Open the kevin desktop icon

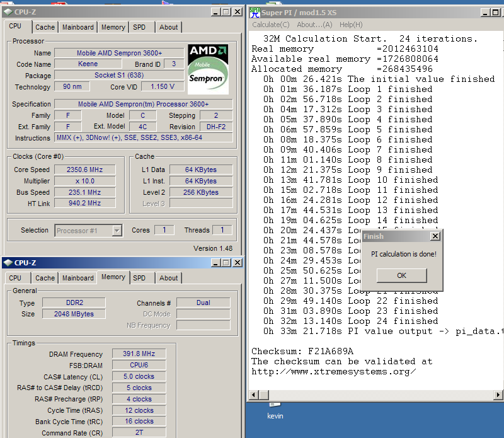point(275,412)
